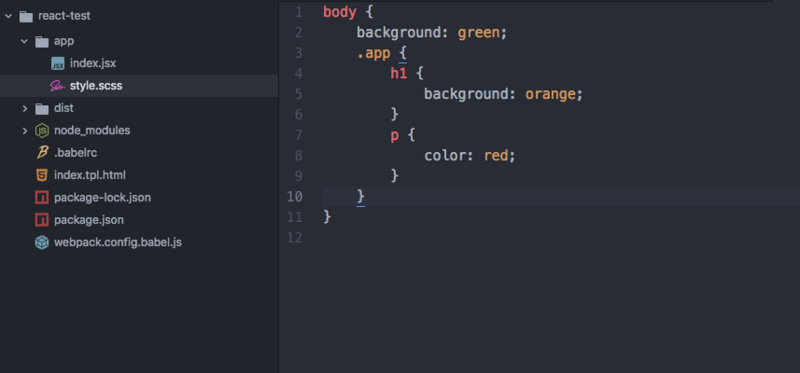Click the background property on line 2
This screenshot has width=800, height=373.
pos(398,33)
